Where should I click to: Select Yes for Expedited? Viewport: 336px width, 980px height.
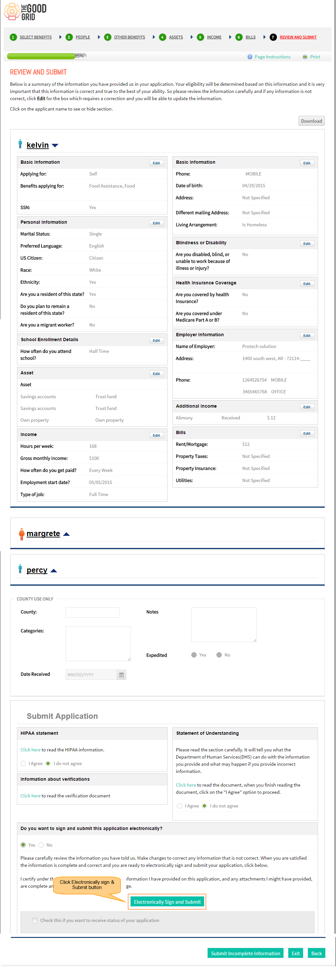(x=194, y=655)
